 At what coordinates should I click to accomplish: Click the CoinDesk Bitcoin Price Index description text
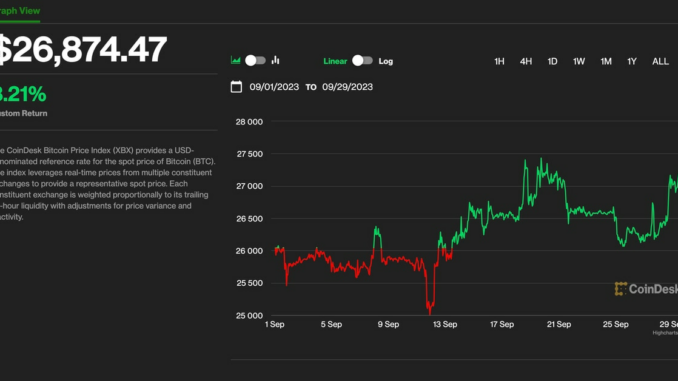(108, 183)
